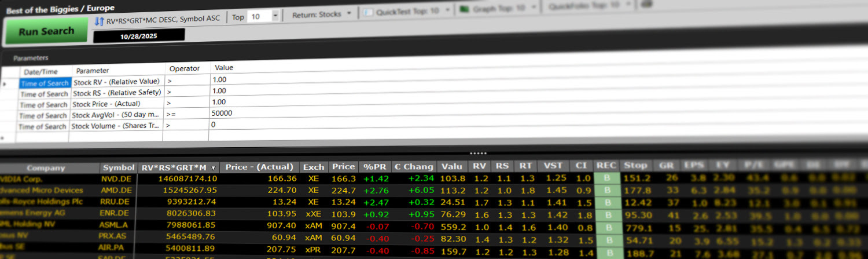
Task: Open the Return: Stocks dropdown
Action: [322, 14]
